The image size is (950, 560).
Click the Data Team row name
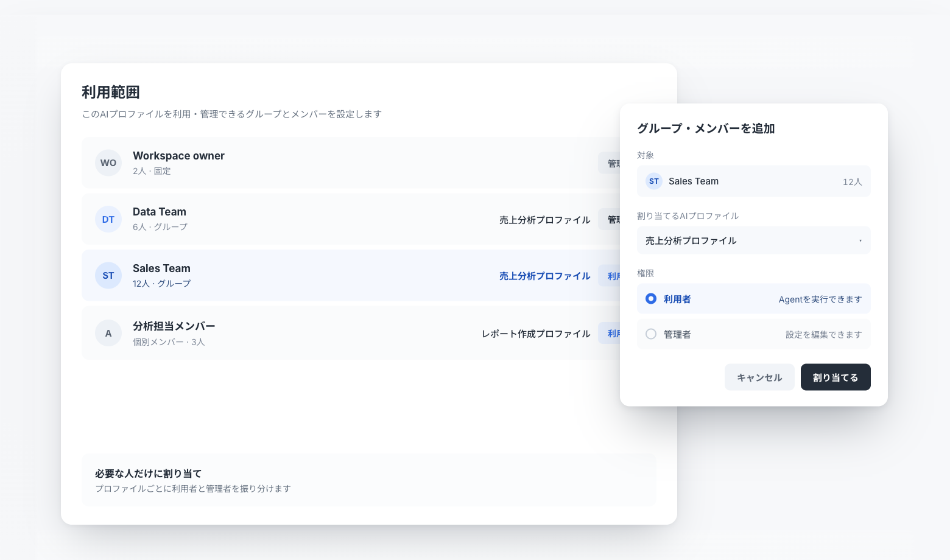(160, 212)
